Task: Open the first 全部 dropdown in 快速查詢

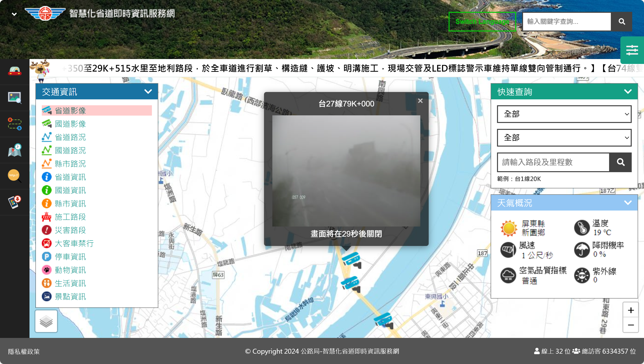Action: [564, 114]
